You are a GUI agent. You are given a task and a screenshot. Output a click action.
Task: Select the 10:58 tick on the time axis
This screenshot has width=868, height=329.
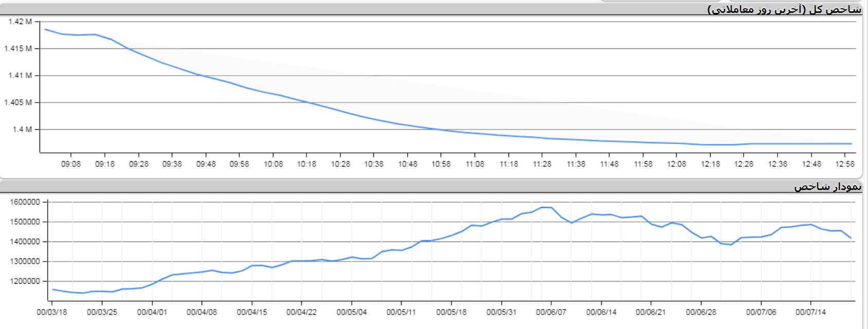(441, 164)
